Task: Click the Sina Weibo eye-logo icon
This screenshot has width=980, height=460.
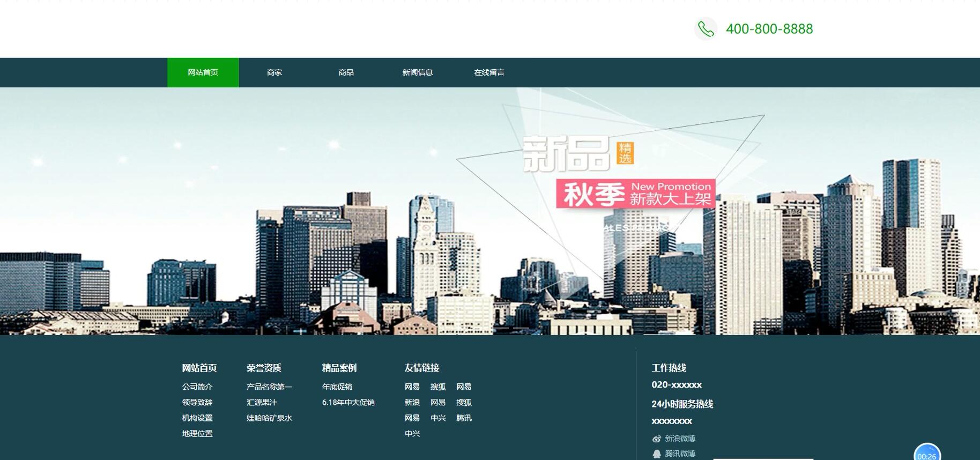Action: click(x=657, y=439)
